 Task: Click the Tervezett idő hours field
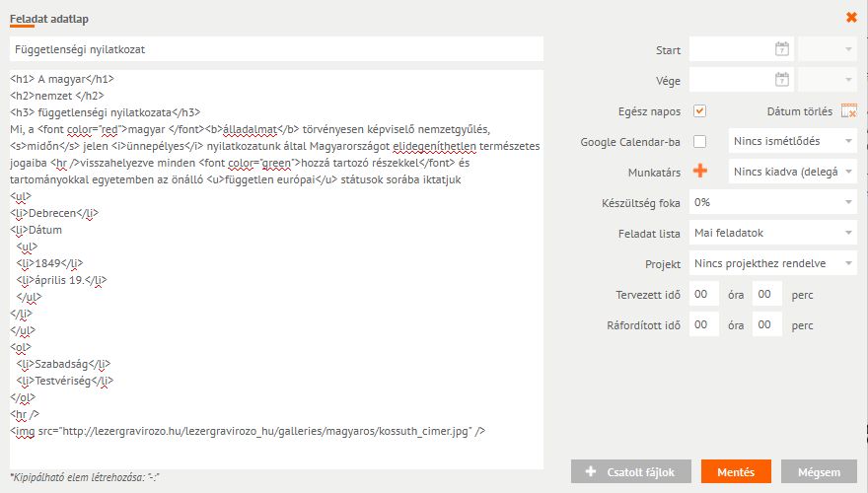point(703,294)
